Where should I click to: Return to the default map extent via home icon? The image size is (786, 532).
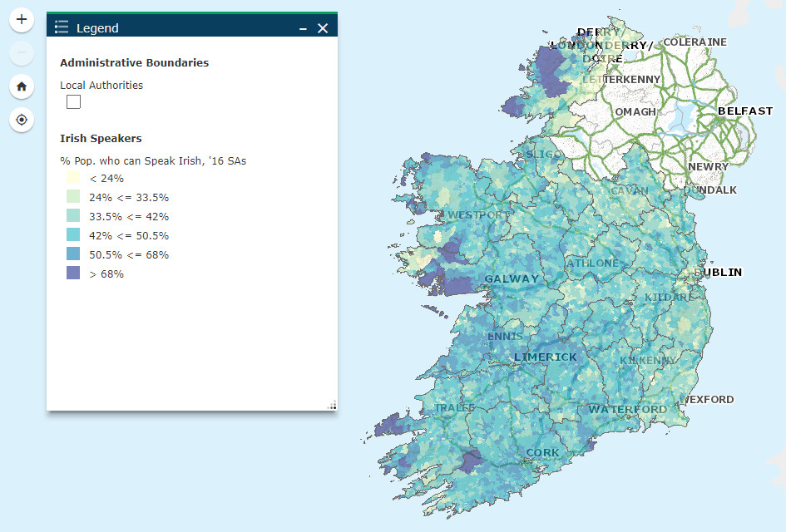point(22,86)
